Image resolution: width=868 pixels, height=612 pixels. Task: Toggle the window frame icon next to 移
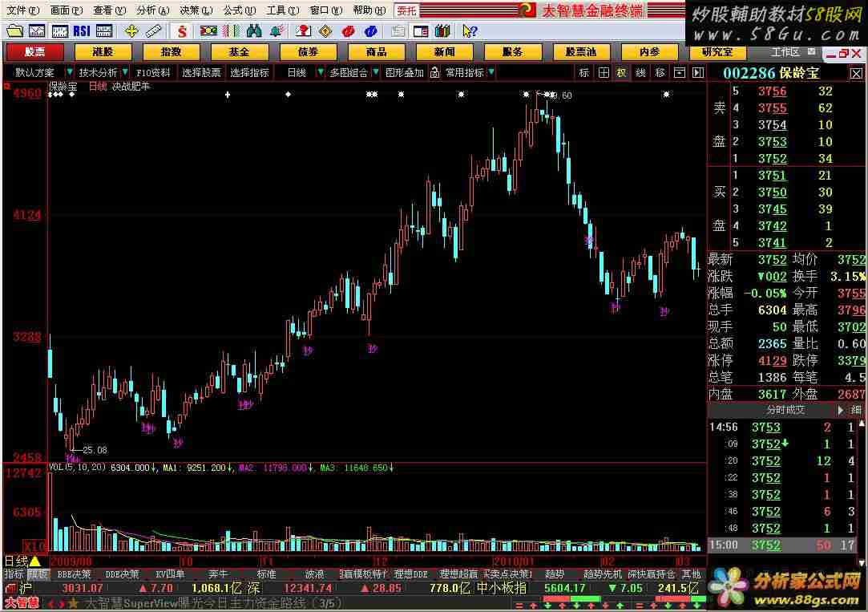click(x=679, y=72)
